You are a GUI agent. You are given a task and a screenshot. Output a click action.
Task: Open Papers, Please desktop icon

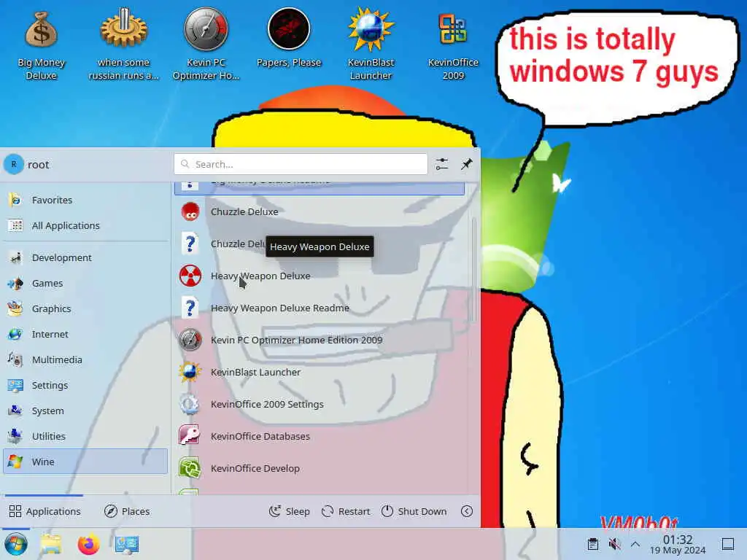tap(289, 38)
